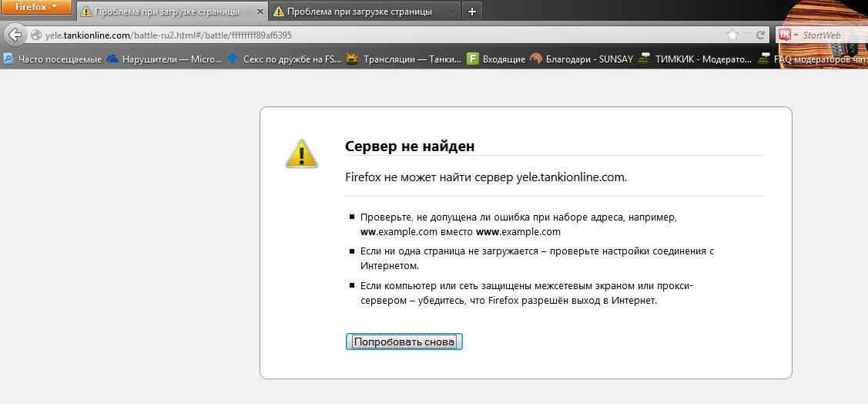
Task: Reload the page with the refresh icon
Action: click(761, 35)
